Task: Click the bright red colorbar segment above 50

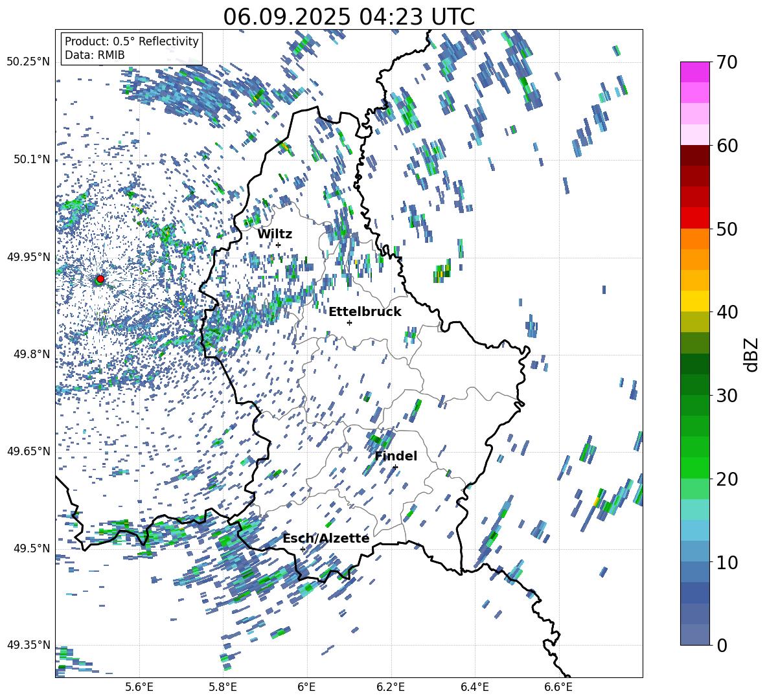Action: coord(694,218)
